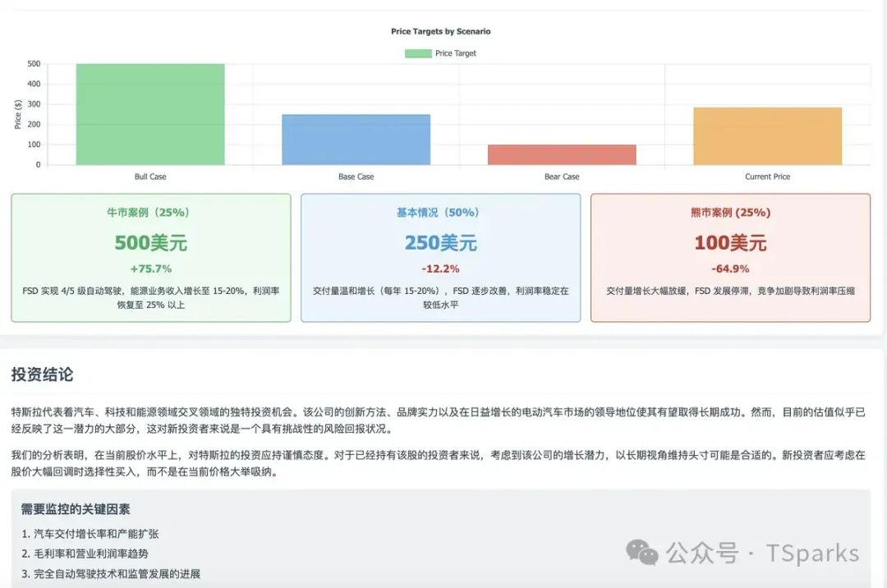The width and height of the screenshot is (887, 588).
Task: Click the bear case description '交付量增长大幅放缓'
Action: [x=730, y=291]
